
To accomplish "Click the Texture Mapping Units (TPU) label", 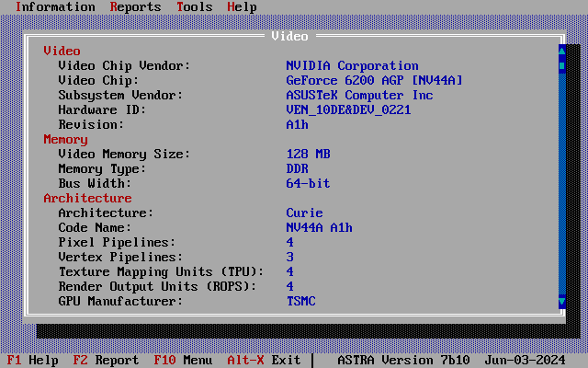I will pyautogui.click(x=161, y=272).
